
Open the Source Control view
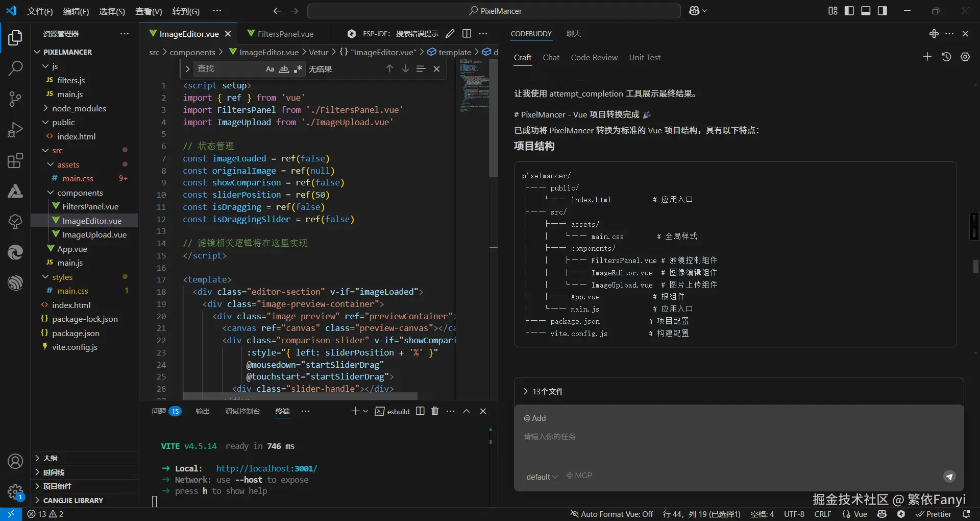15,99
